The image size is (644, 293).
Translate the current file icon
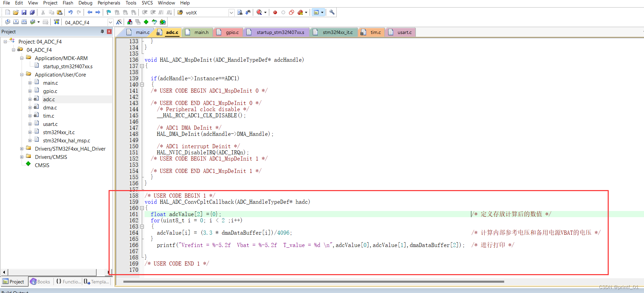point(8,22)
